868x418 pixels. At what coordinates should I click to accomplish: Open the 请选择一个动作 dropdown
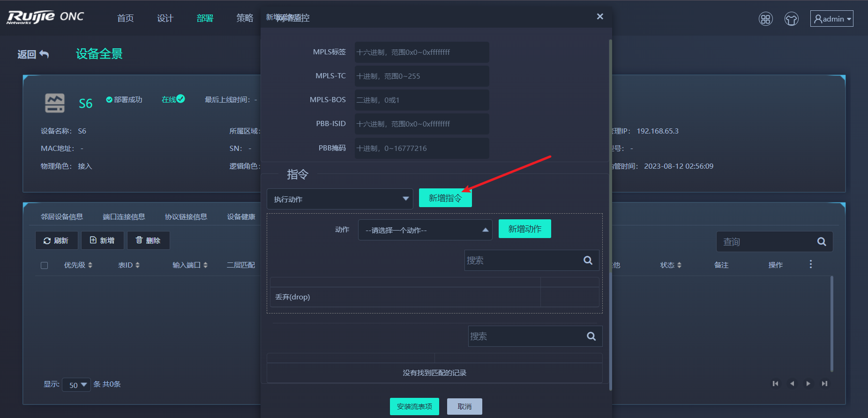425,230
